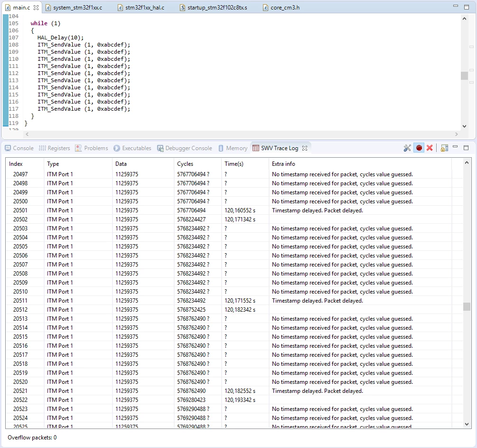Image resolution: width=477 pixels, height=448 pixels.
Task: Open core_cm3.h editor tab
Action: tap(281, 8)
